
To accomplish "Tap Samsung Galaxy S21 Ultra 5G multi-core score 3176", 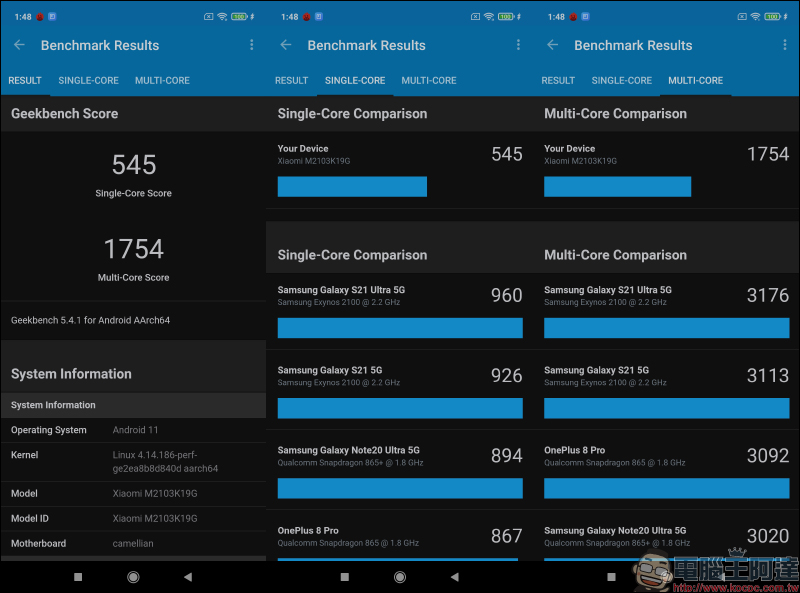I will tap(768, 295).
